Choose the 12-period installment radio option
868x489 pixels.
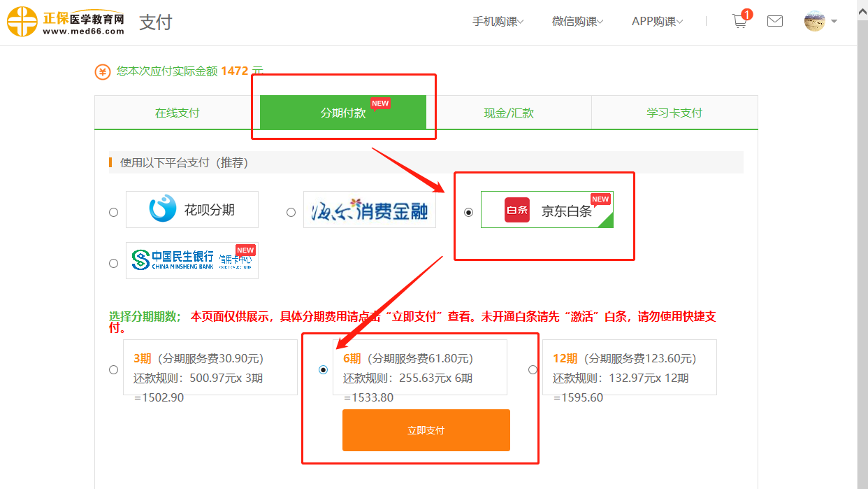[x=533, y=369]
